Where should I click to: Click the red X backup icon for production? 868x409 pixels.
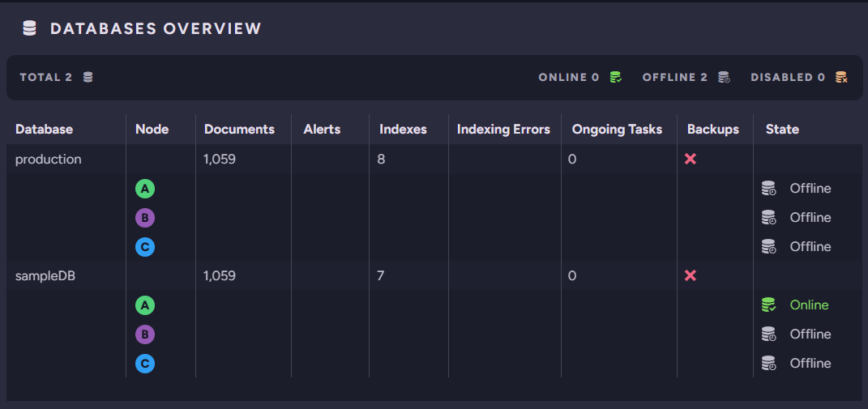691,160
